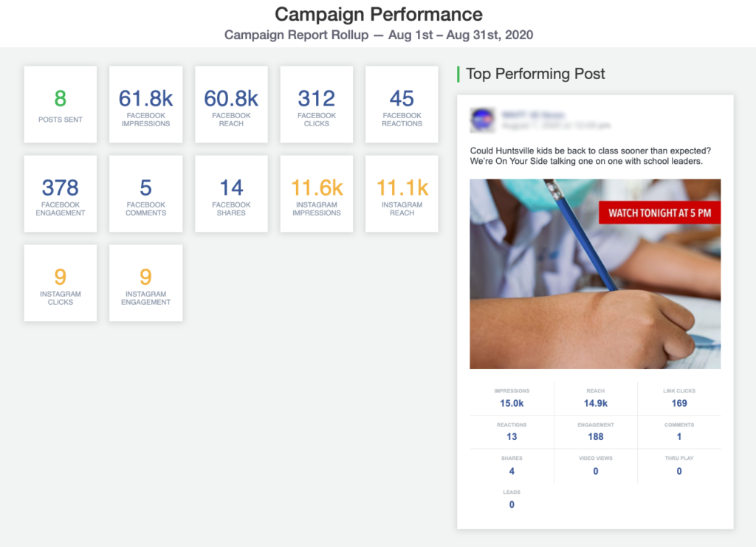Open the Facebook Engagement 378 card
Viewport: 756px width, 547px height.
point(61,194)
